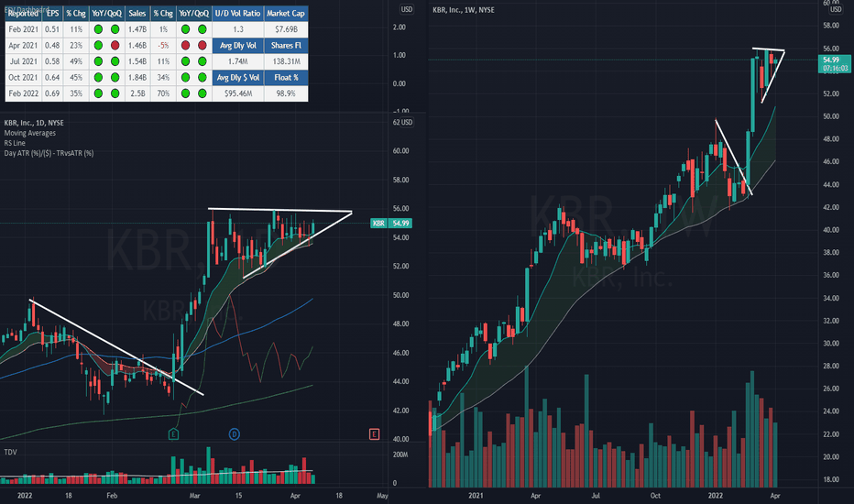This screenshot has width=854, height=504.
Task: Click the 'Shares Fl' label cell
Action: point(286,46)
